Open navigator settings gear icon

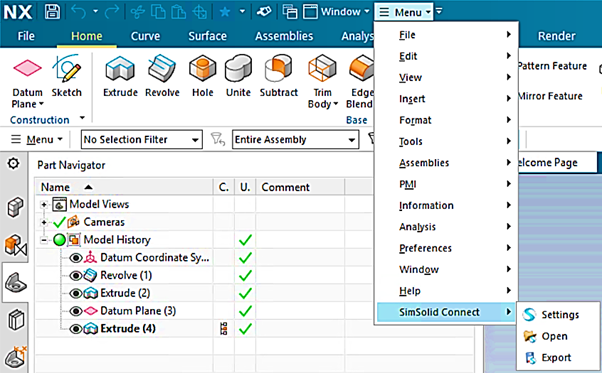click(x=13, y=163)
